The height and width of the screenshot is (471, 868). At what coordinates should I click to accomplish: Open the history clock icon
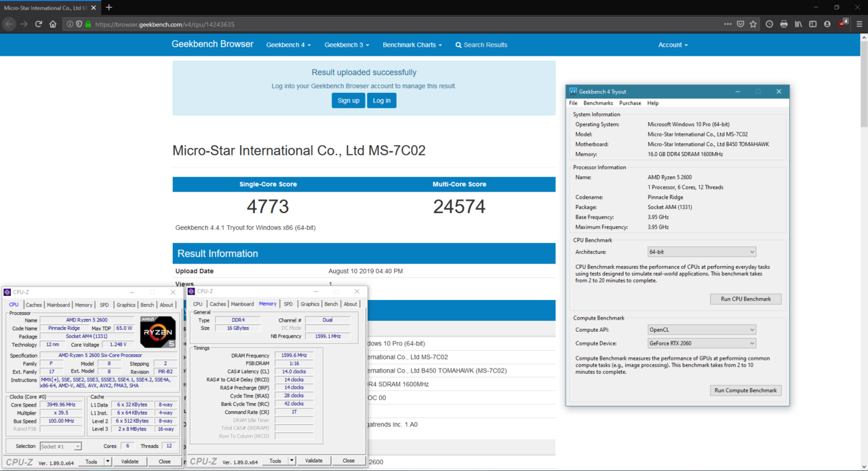pyautogui.click(x=770, y=24)
